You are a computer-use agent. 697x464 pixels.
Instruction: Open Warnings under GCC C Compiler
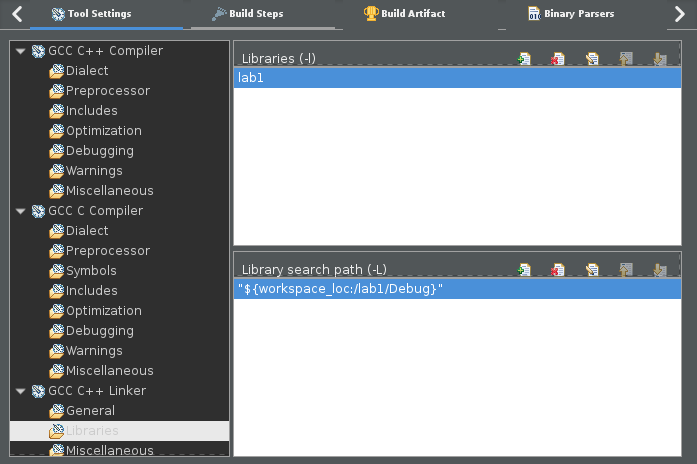(x=94, y=351)
